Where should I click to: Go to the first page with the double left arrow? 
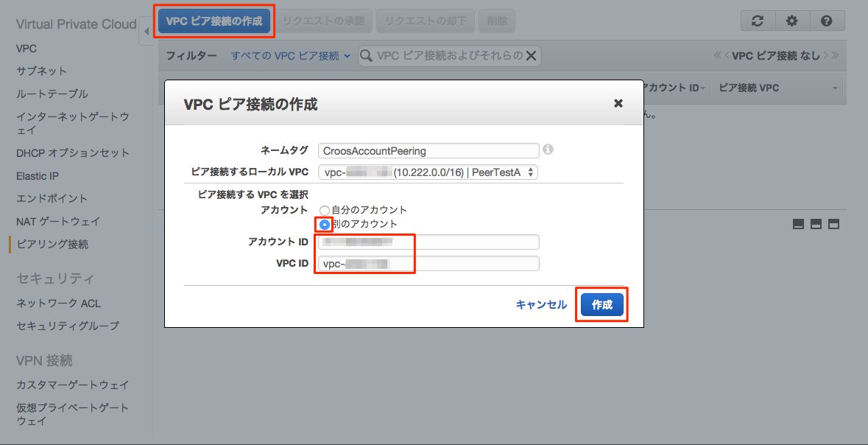(x=717, y=55)
